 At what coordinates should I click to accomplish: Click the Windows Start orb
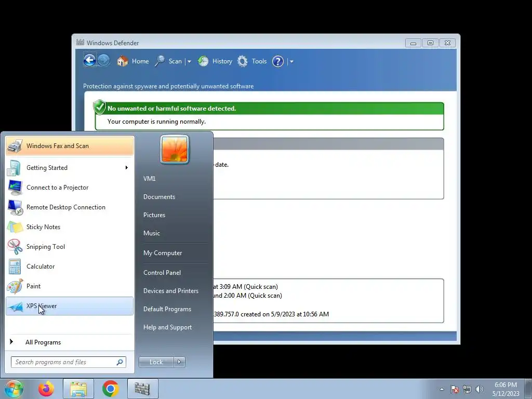tap(14, 389)
